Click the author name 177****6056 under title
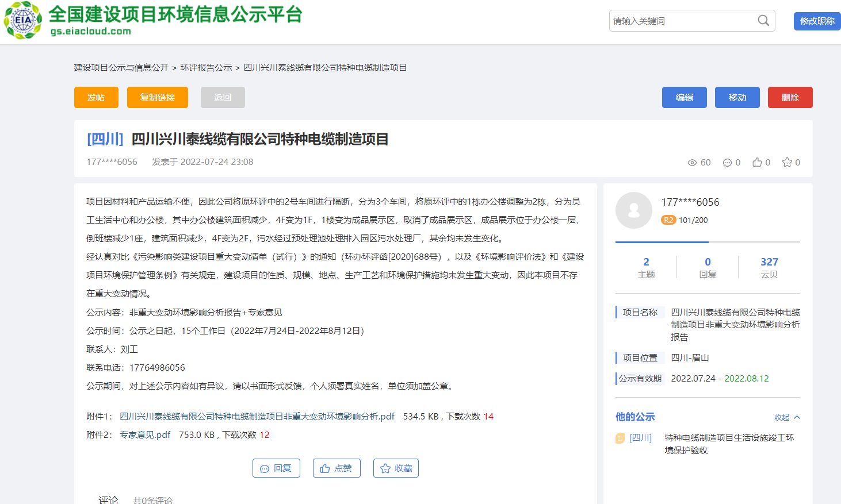 click(x=112, y=162)
